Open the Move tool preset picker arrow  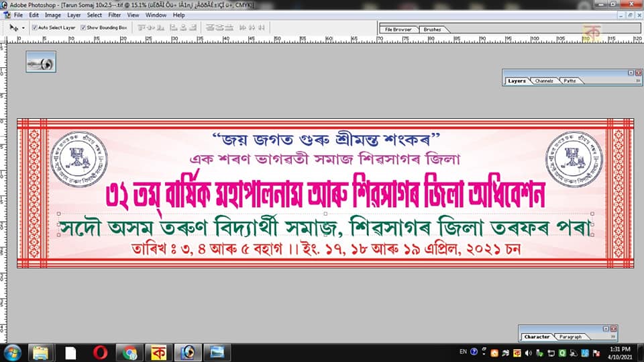coord(23,28)
